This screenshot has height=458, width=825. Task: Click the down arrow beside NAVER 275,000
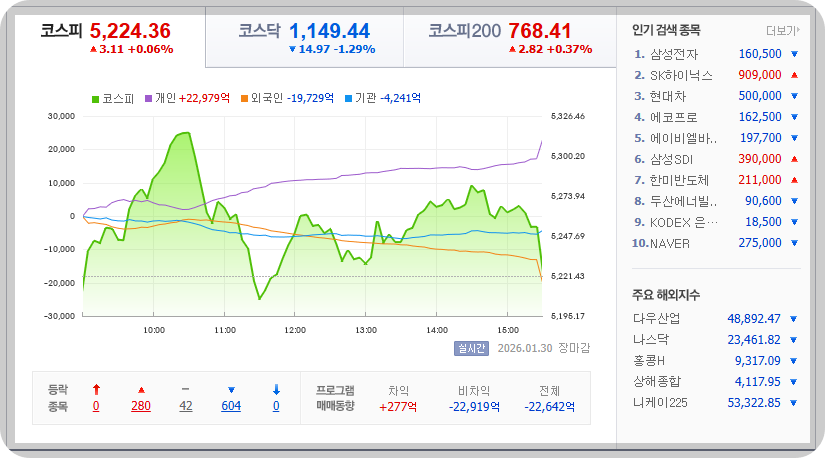click(x=794, y=243)
